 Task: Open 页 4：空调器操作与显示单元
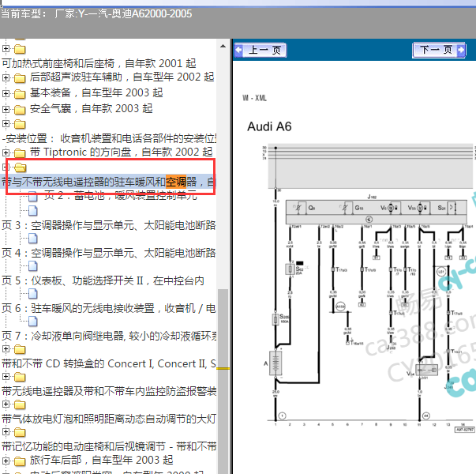tap(109, 253)
